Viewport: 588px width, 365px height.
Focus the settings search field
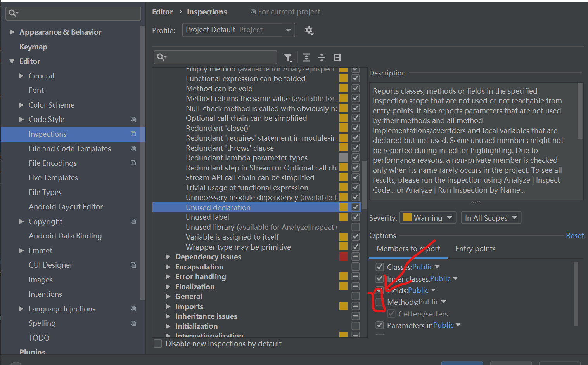coord(73,13)
